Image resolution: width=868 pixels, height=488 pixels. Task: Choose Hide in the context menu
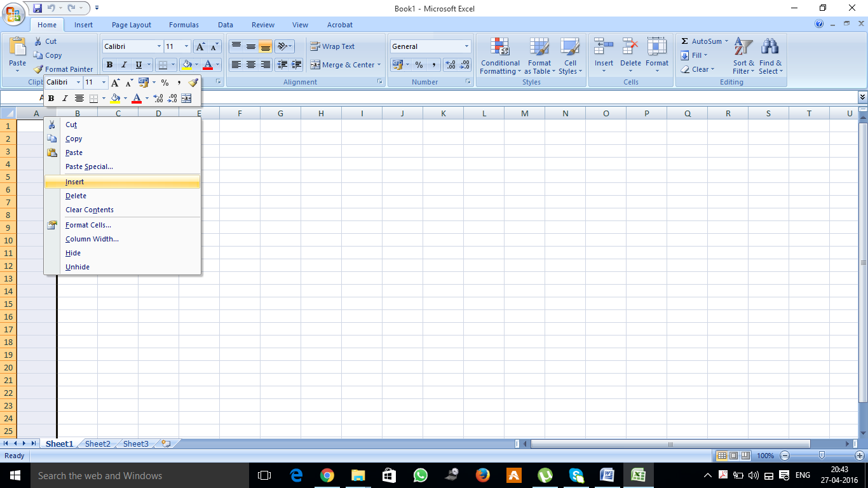[x=122, y=253]
